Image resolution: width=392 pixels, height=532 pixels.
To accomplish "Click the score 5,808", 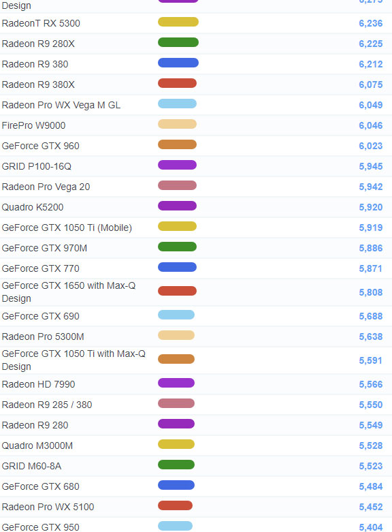I will tap(371, 292).
